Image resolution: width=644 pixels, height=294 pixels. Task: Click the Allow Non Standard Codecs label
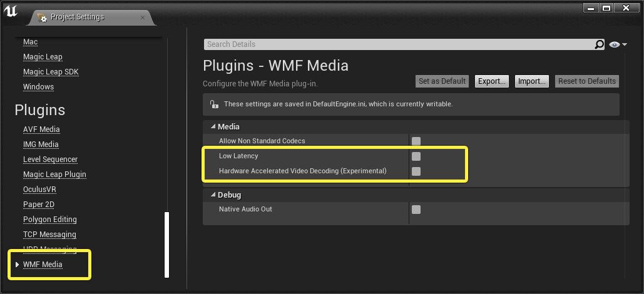pyautogui.click(x=262, y=141)
